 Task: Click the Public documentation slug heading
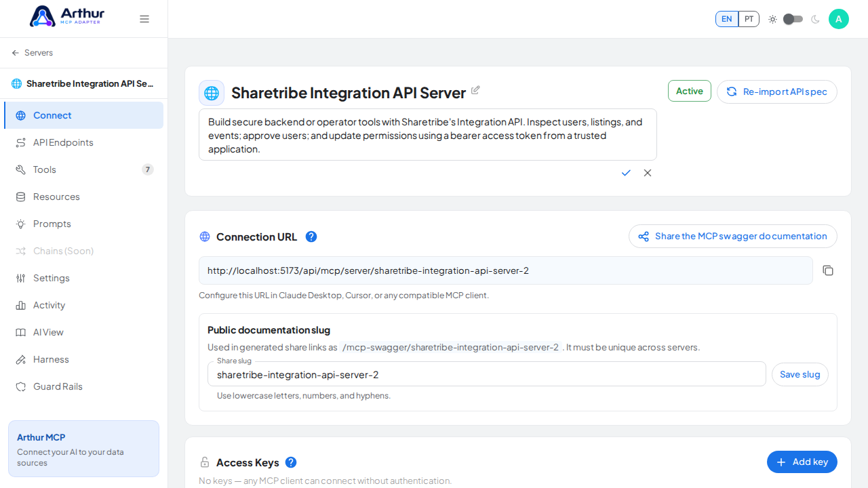(x=269, y=330)
